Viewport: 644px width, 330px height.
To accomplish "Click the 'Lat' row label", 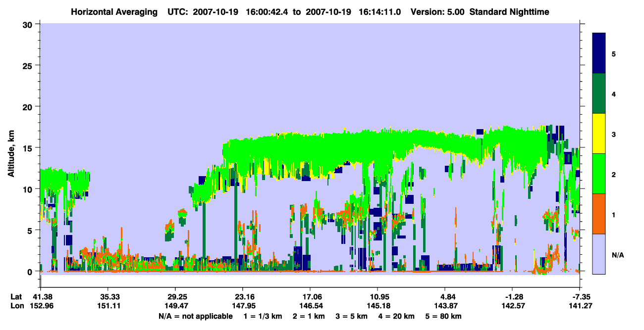I will [x=16, y=297].
